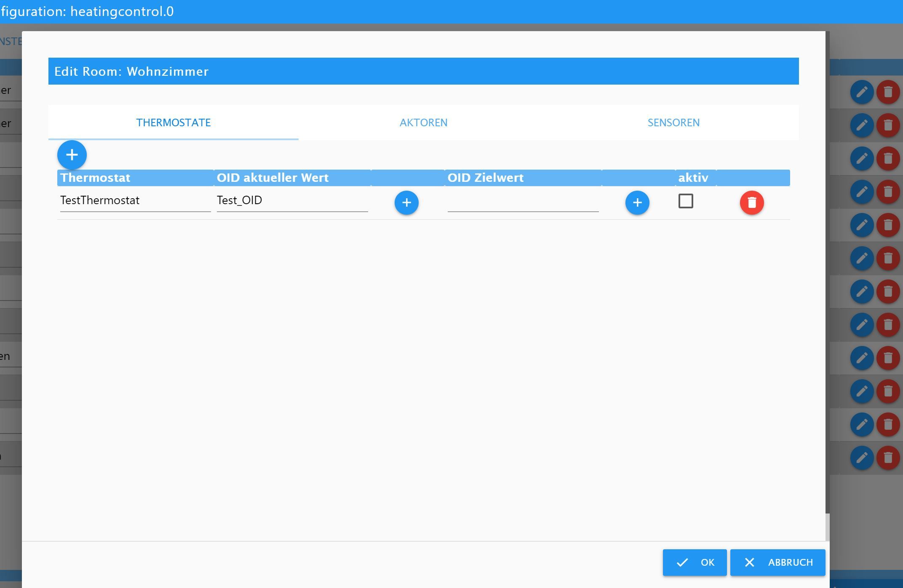Delete the TestThermostat row
The height and width of the screenshot is (588, 903).
click(752, 202)
